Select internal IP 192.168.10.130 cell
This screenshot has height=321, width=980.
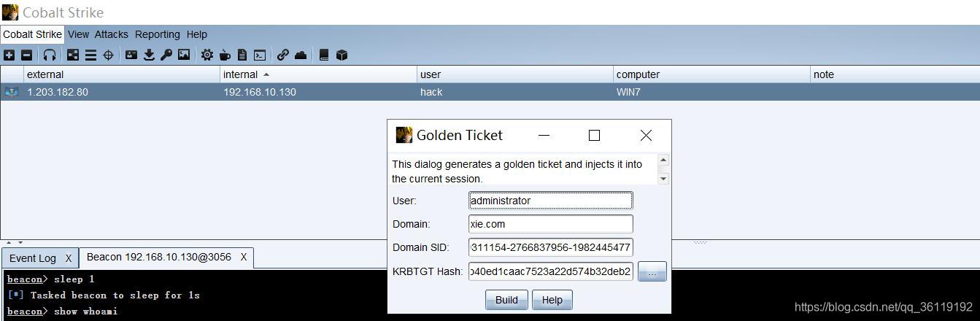coord(318,92)
